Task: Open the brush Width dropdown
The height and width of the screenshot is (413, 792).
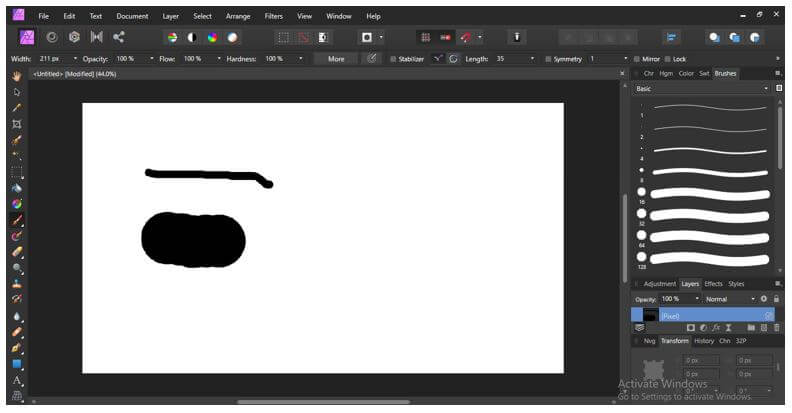Action: [75, 59]
